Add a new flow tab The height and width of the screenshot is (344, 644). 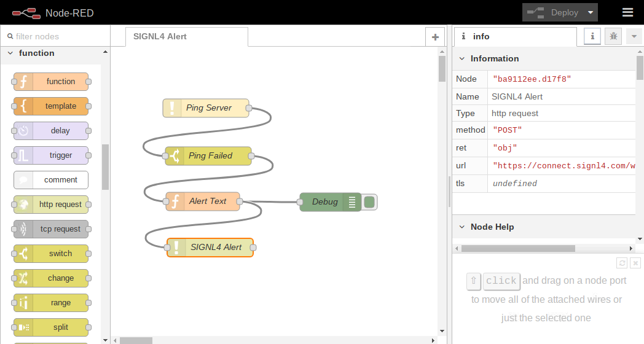435,37
